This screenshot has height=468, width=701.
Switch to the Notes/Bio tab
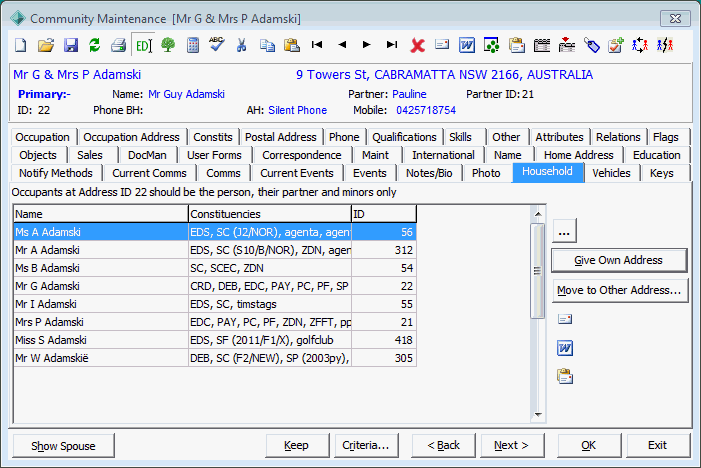(429, 173)
